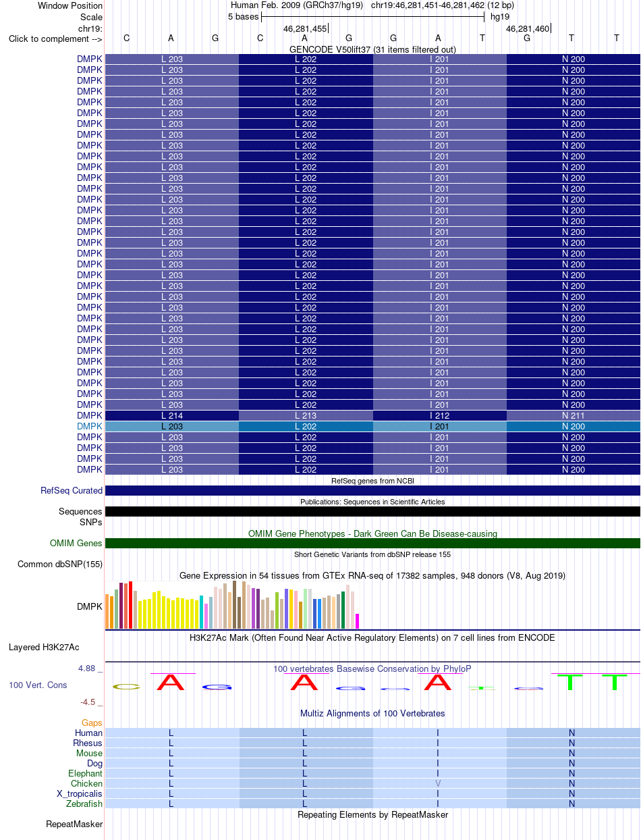Click the Sequences track label

coord(80,512)
